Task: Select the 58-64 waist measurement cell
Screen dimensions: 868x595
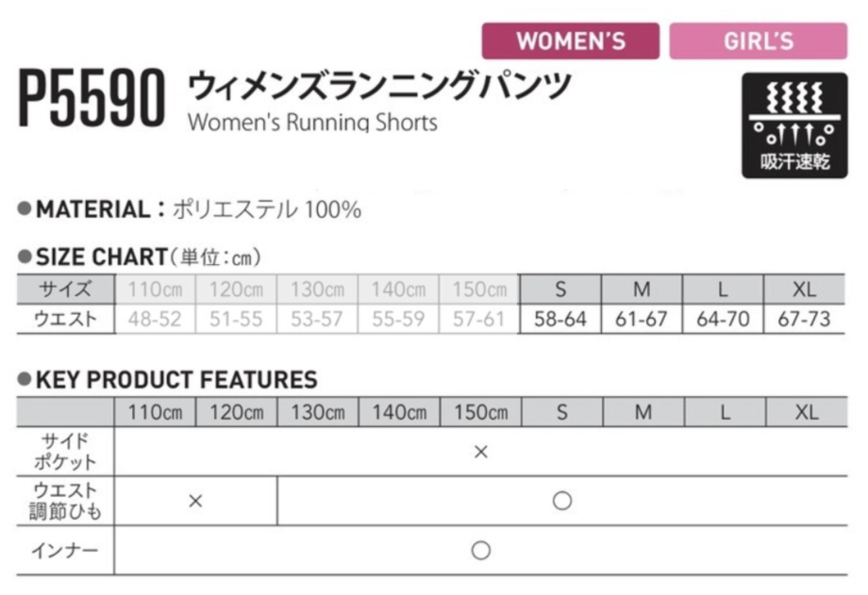Action: pos(560,319)
